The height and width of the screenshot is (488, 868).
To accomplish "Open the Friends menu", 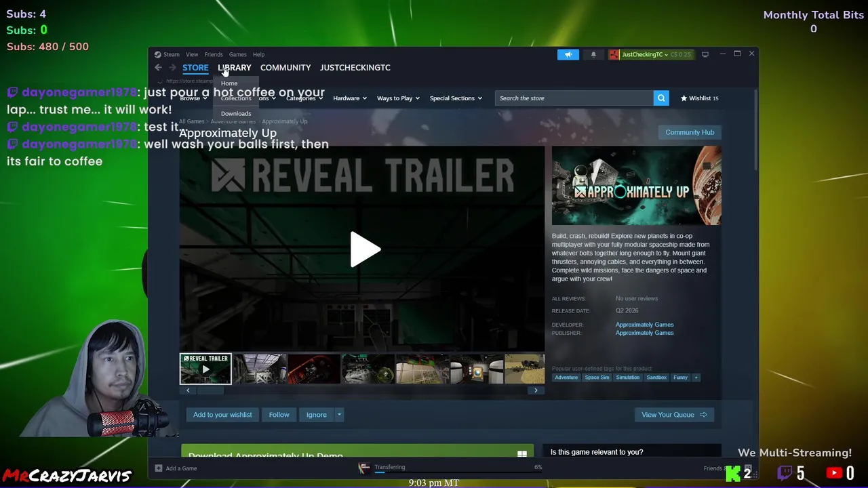I will pyautogui.click(x=214, y=54).
